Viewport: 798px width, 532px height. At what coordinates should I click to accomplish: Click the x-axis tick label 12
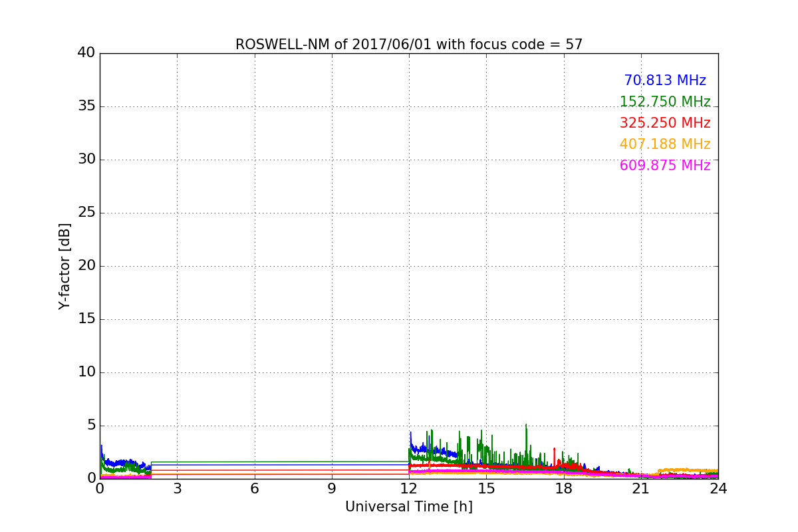pos(409,488)
